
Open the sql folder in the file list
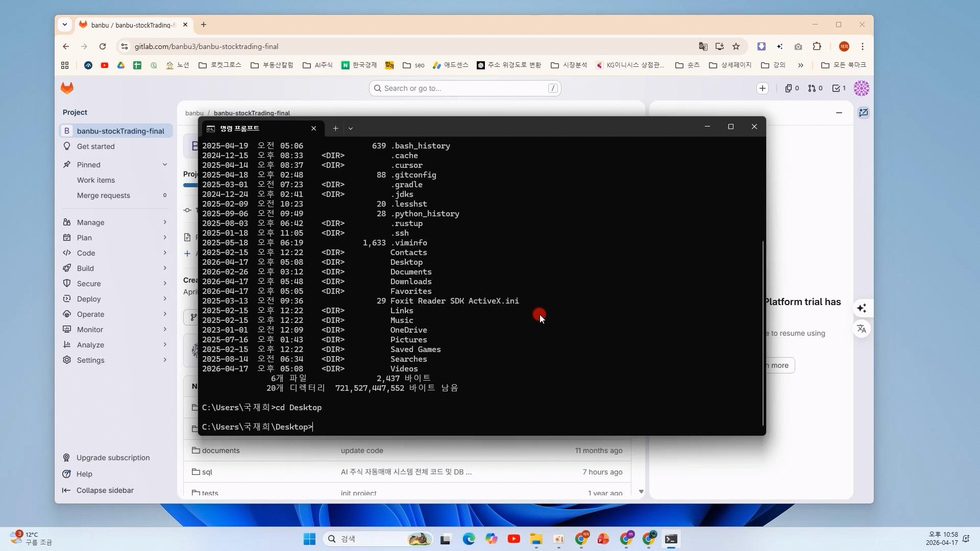click(207, 472)
